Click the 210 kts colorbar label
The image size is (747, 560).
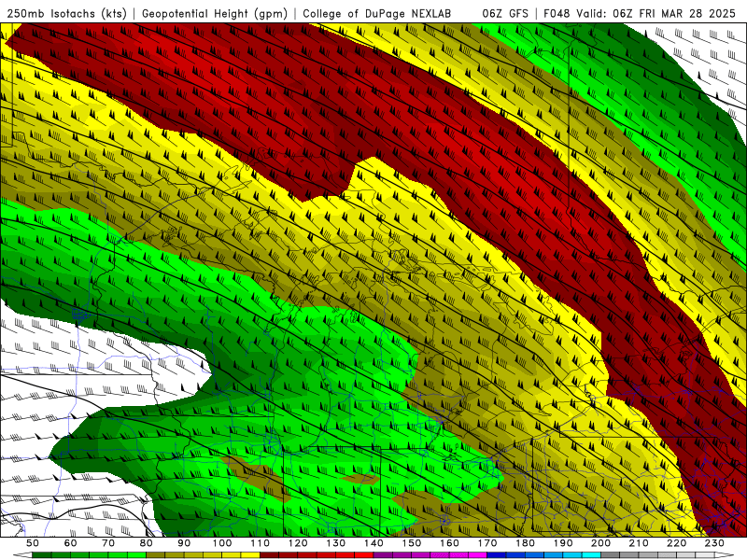click(x=639, y=543)
